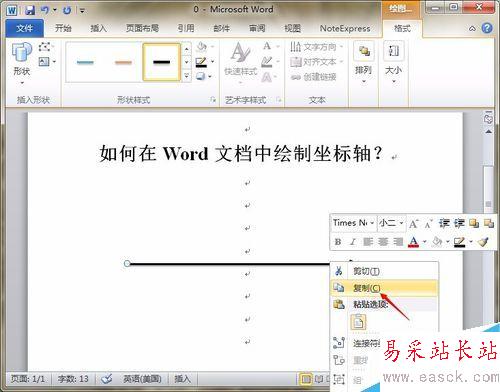This screenshot has height=392, width=500.
Task: Select the black line style swatch
Action: 162,62
